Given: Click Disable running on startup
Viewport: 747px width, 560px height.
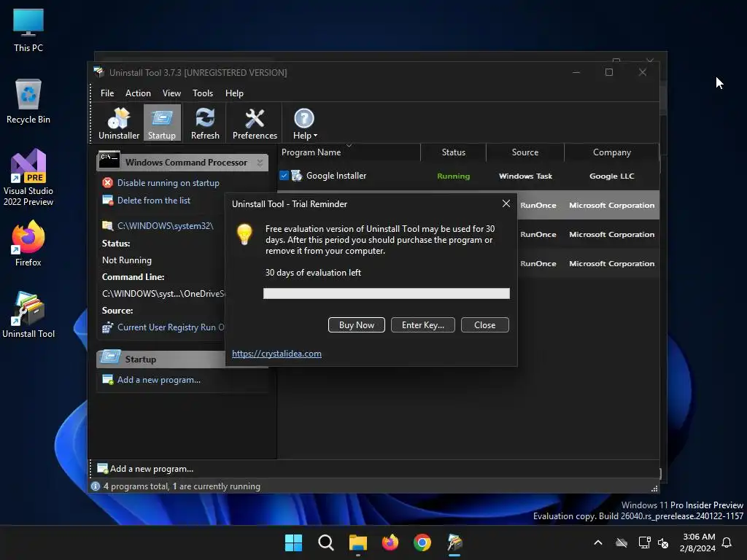Looking at the screenshot, I should click(x=169, y=183).
